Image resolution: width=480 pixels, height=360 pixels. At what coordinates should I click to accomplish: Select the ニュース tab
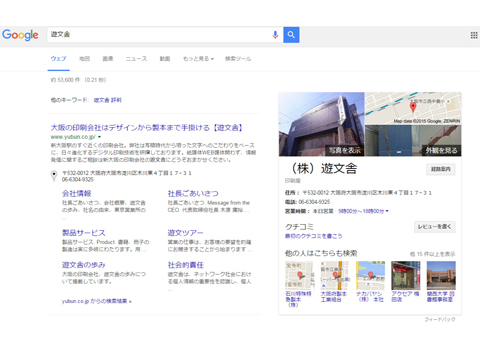point(136,59)
